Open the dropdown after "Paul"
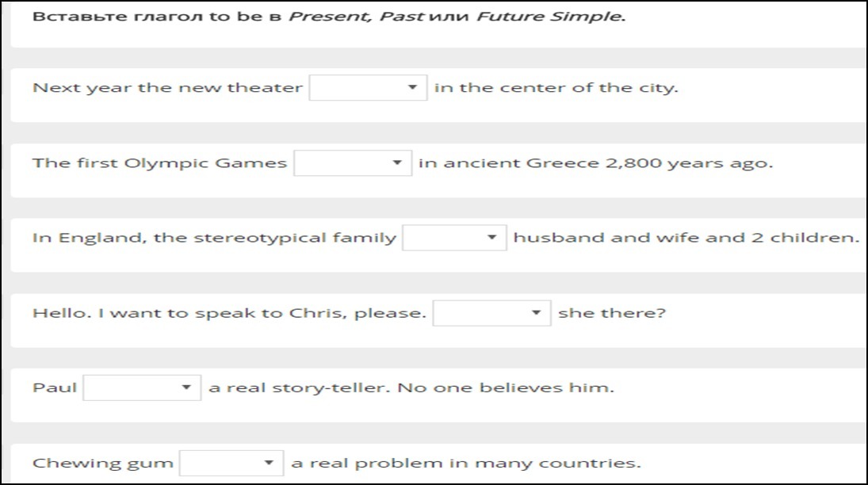The width and height of the screenshot is (868, 485). pyautogui.click(x=142, y=388)
